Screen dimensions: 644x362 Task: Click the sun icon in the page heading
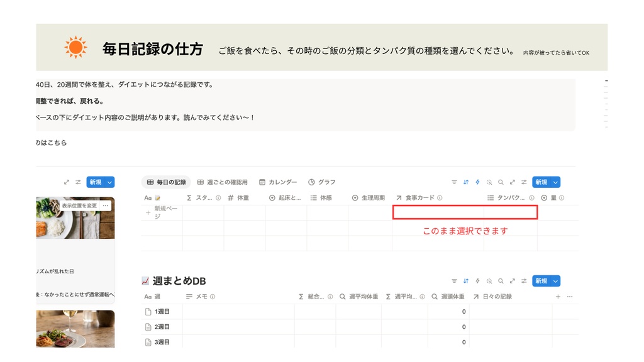75,47
